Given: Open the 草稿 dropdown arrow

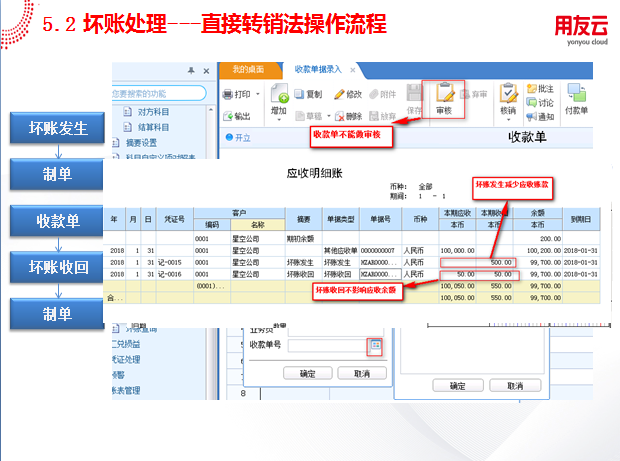Looking at the screenshot, I should [x=329, y=116].
